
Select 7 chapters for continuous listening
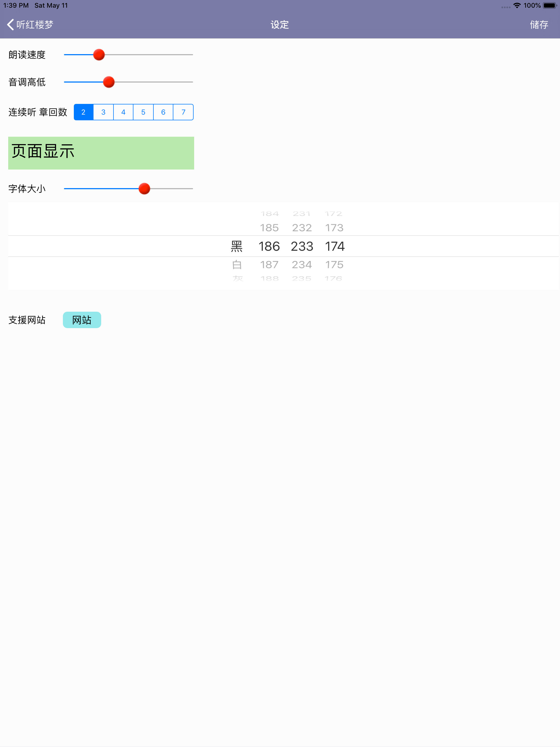[183, 112]
